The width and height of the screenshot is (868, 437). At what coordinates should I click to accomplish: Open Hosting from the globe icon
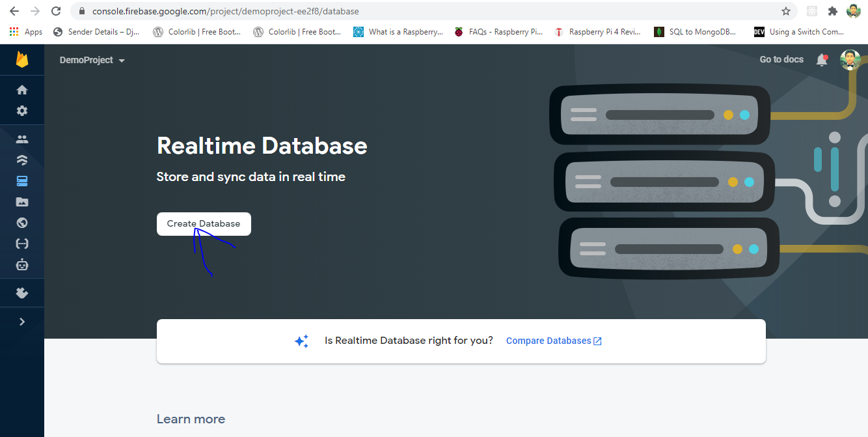pos(22,223)
